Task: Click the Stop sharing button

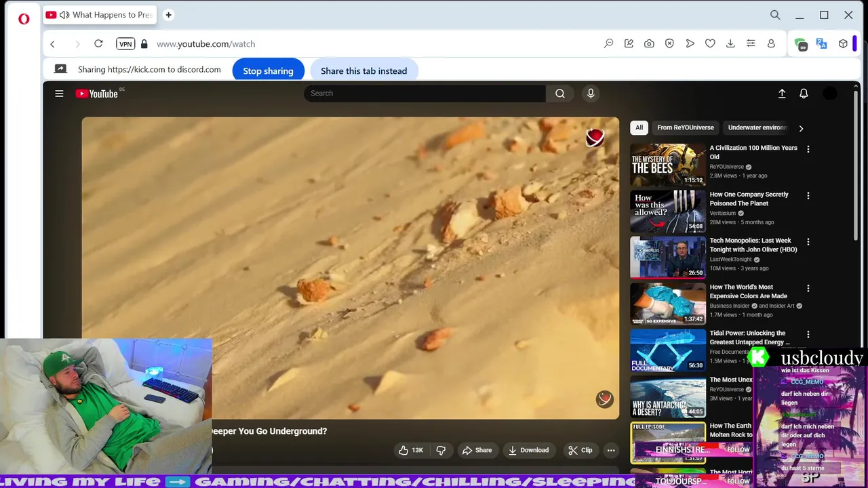Action: point(269,70)
